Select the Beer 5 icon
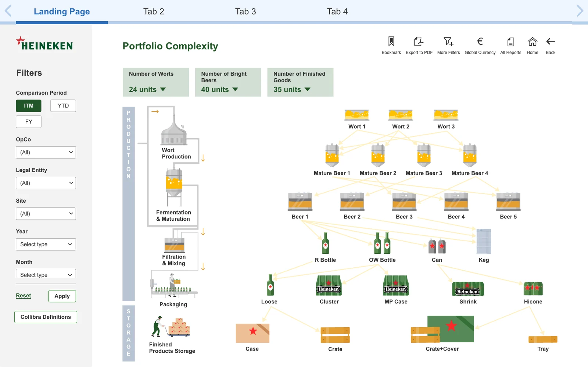588x367 pixels. (x=508, y=201)
